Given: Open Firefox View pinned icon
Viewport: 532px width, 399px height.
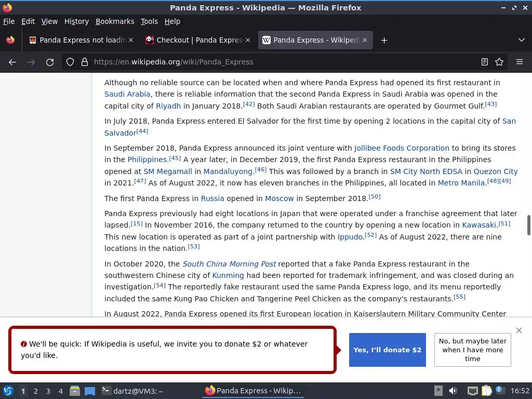Looking at the screenshot, I should pos(10,40).
